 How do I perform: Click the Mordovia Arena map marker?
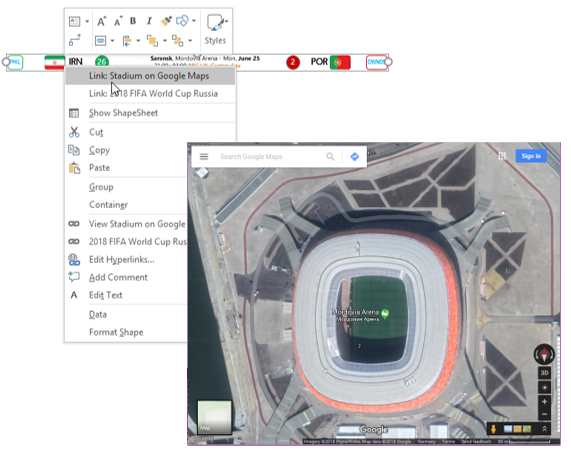[x=385, y=313]
